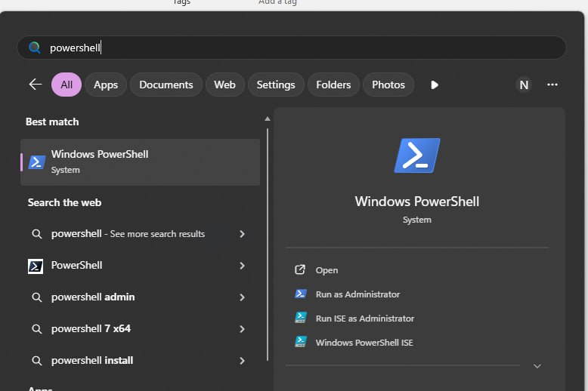Switch to the Settings filter tab
588x391 pixels.
[276, 85]
